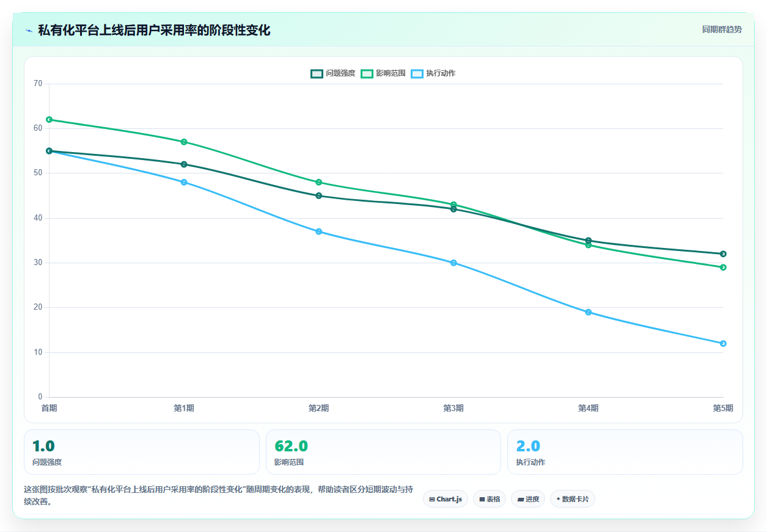Click the 第4期 x-axis label
The width and height of the screenshot is (767, 532).
[589, 409]
